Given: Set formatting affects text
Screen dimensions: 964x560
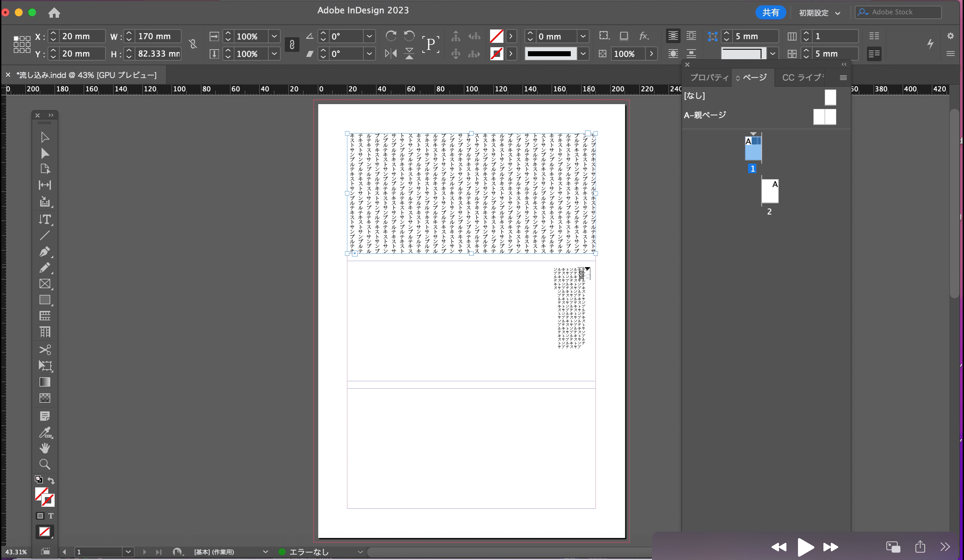Looking at the screenshot, I should point(51,515).
